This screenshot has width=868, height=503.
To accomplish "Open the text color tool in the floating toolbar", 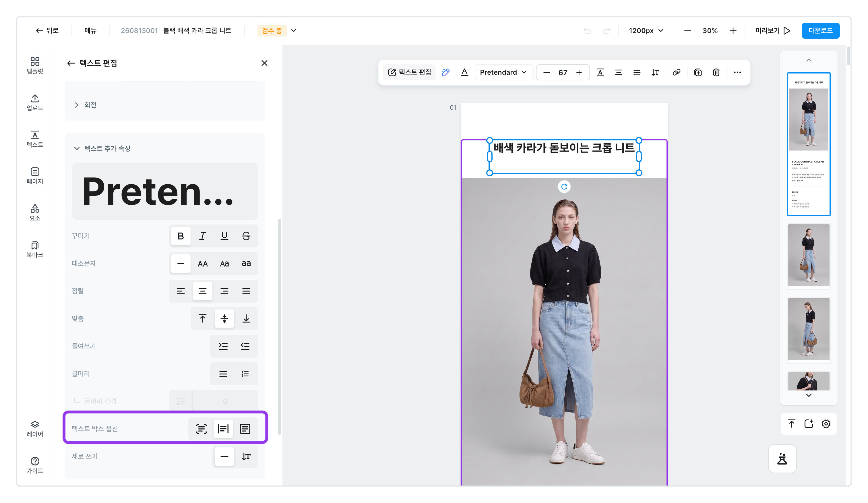I will tap(464, 72).
